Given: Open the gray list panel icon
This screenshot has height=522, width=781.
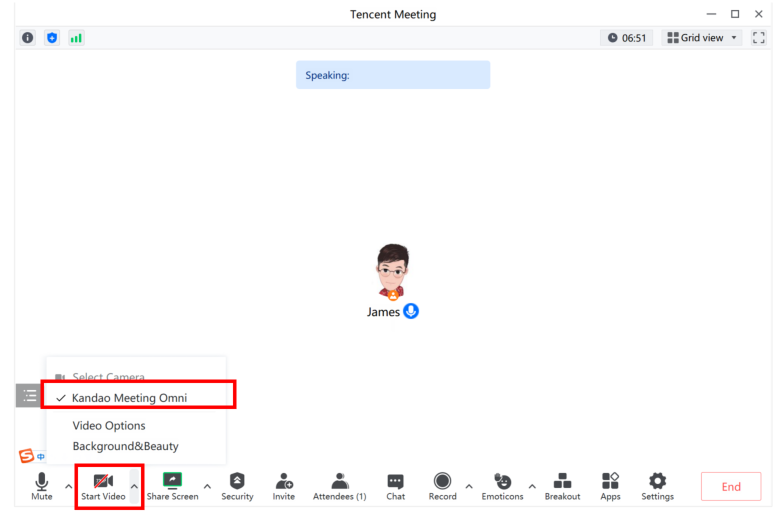Looking at the screenshot, I should [x=29, y=396].
